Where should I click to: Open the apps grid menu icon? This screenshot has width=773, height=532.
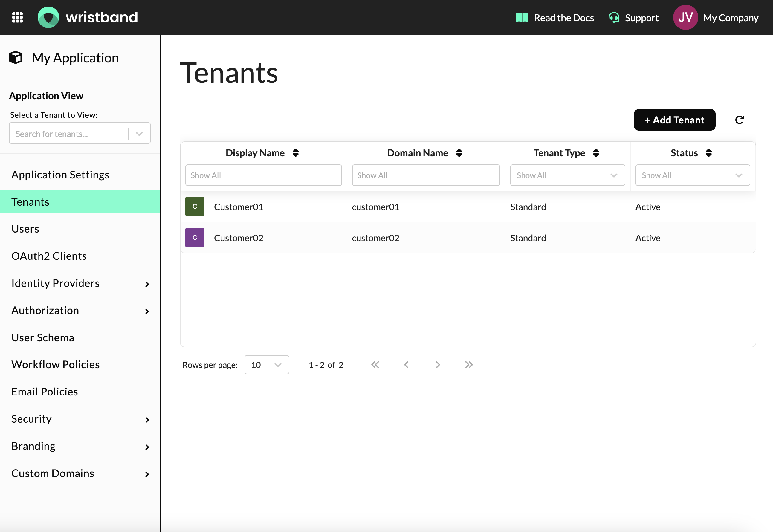tap(18, 17)
